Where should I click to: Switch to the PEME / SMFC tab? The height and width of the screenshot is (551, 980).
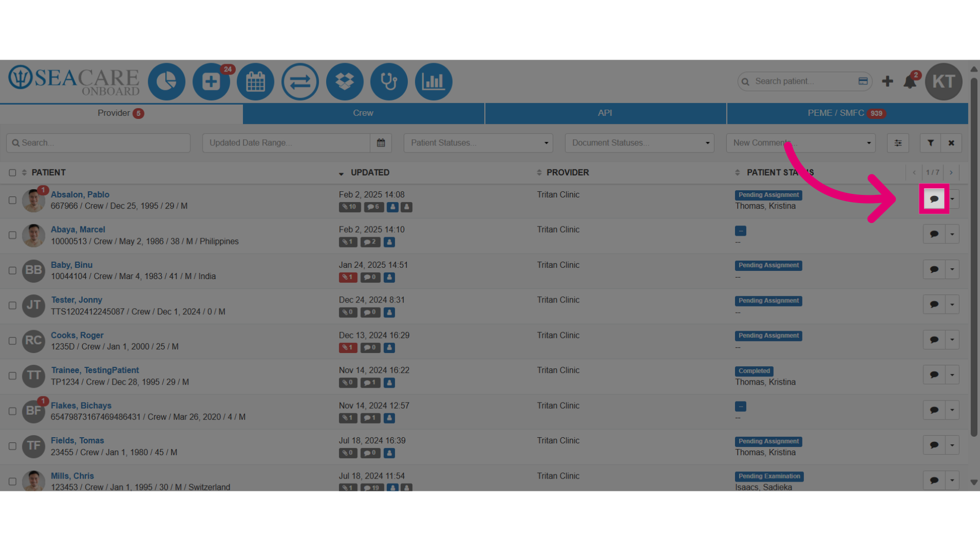pos(847,113)
